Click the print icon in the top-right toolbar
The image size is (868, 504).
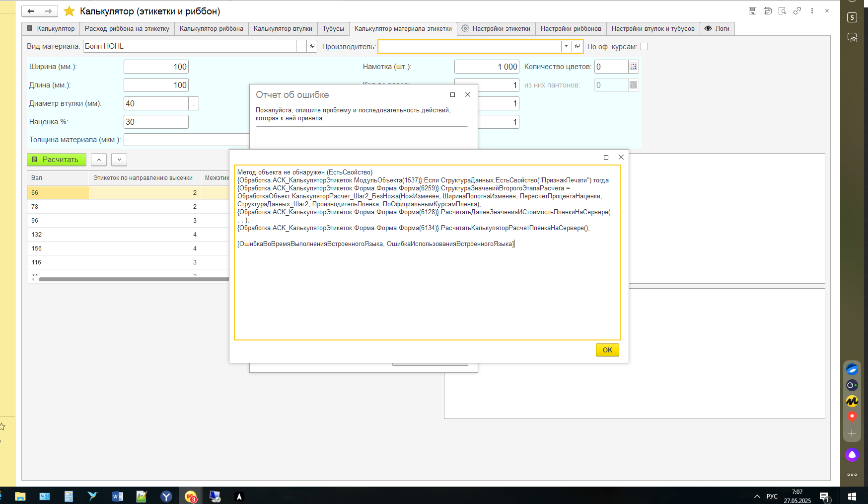767,11
